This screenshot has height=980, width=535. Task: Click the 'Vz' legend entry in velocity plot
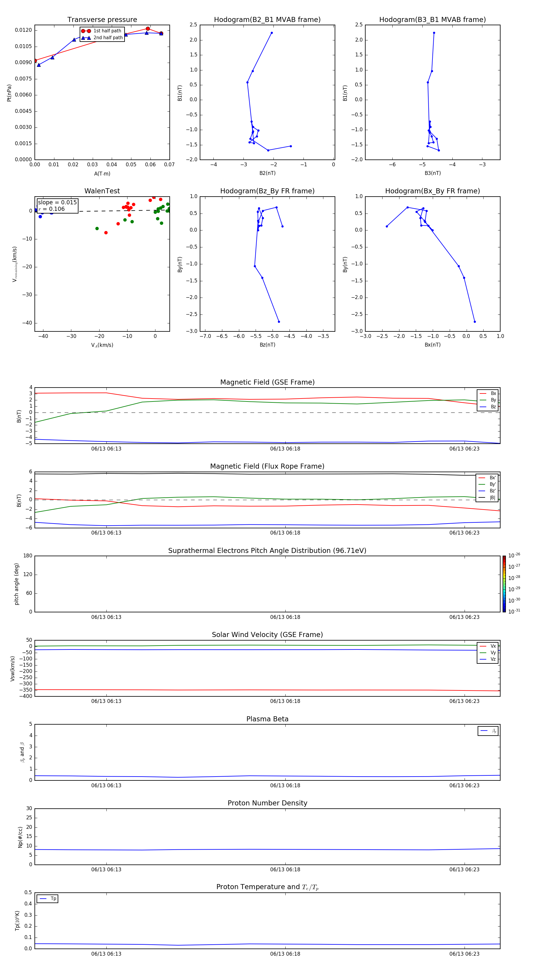click(x=488, y=659)
